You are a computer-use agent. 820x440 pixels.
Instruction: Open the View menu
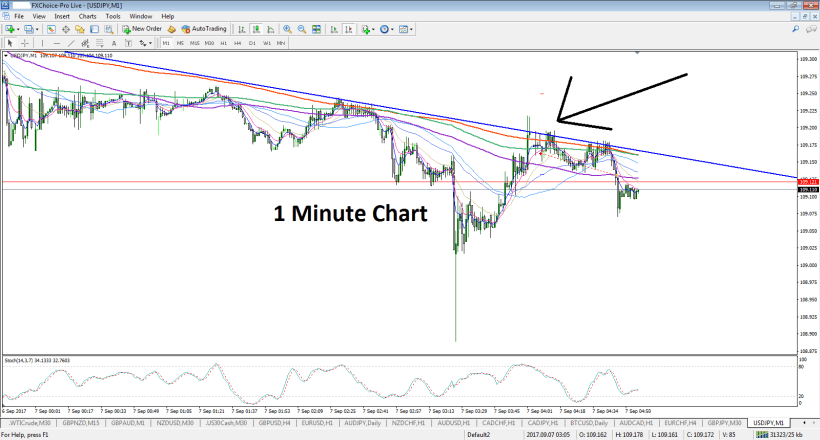pos(39,16)
